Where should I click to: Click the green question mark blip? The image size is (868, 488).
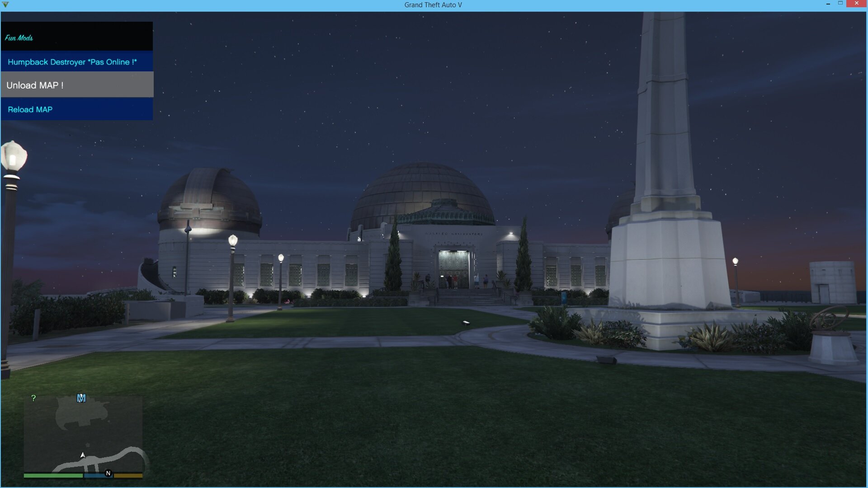coord(33,398)
